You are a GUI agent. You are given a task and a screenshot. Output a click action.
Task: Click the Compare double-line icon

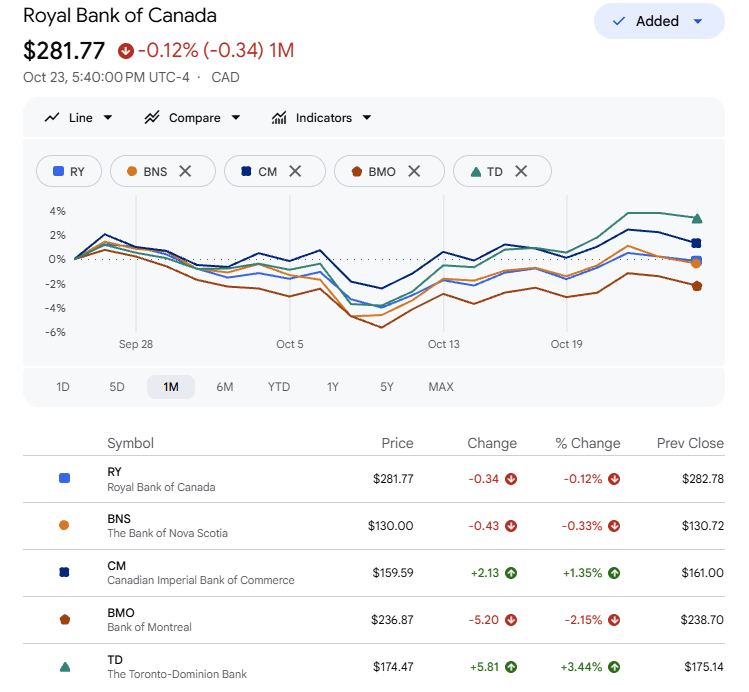click(x=152, y=117)
